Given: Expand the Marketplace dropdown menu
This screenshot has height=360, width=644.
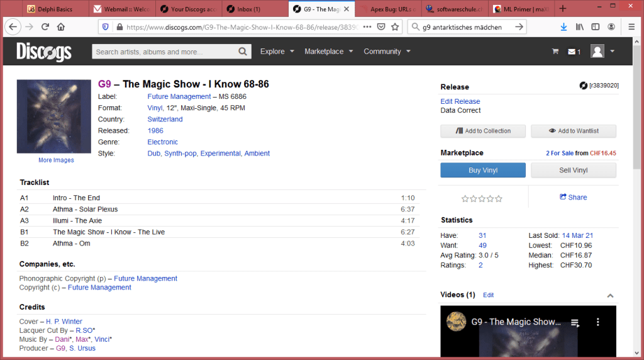Looking at the screenshot, I should tap(329, 52).
